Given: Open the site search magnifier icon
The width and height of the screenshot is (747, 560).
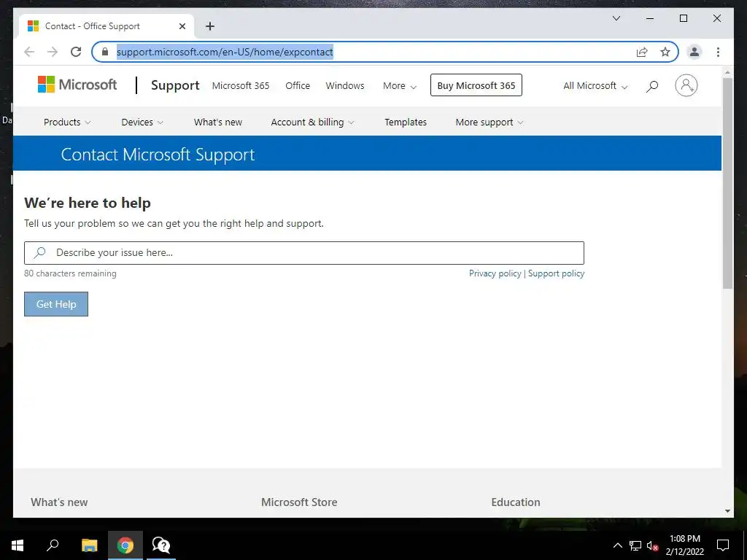Looking at the screenshot, I should coord(651,86).
